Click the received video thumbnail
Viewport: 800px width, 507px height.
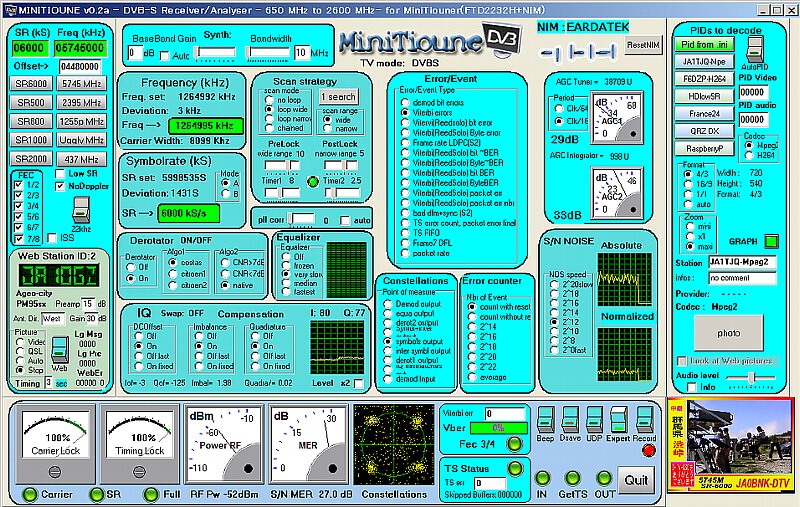(x=732, y=445)
